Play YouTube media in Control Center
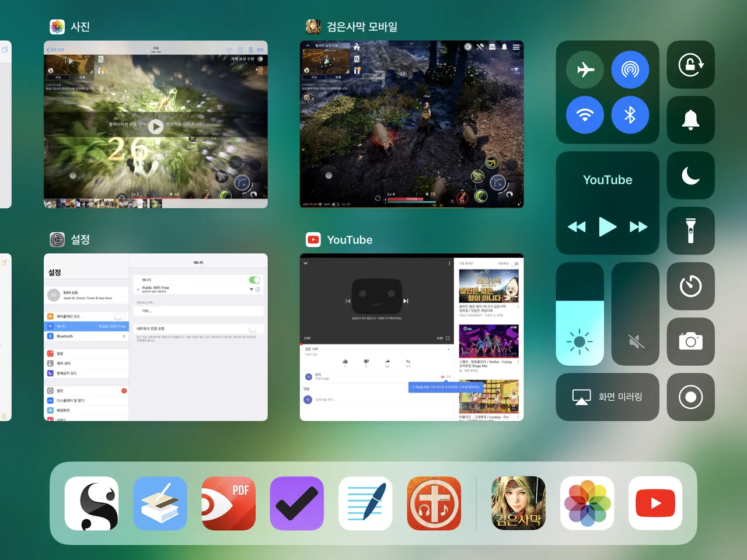This screenshot has height=560, width=747. pos(608,226)
